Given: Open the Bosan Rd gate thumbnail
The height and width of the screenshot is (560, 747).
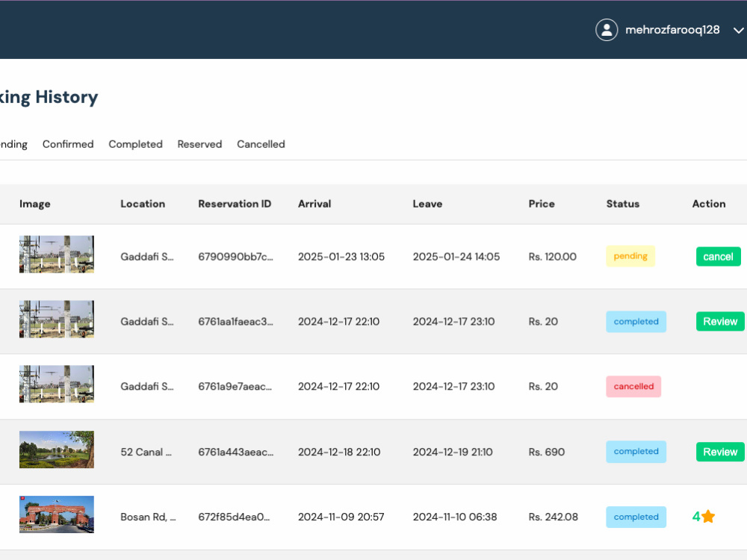Looking at the screenshot, I should pos(57,514).
